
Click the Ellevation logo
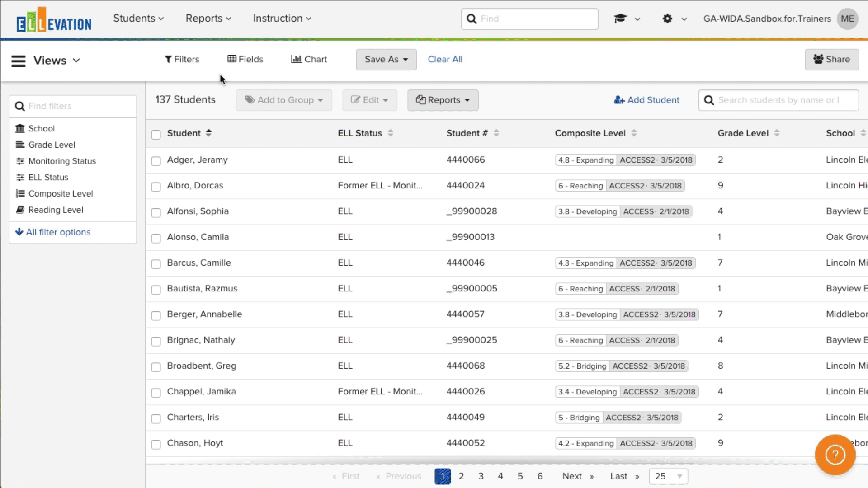point(54,19)
